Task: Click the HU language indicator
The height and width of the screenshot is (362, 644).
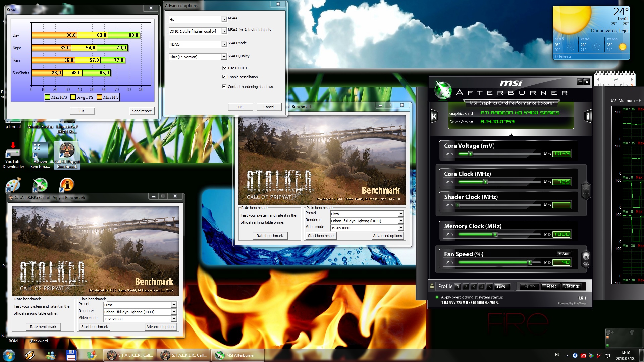Action: click(x=558, y=355)
